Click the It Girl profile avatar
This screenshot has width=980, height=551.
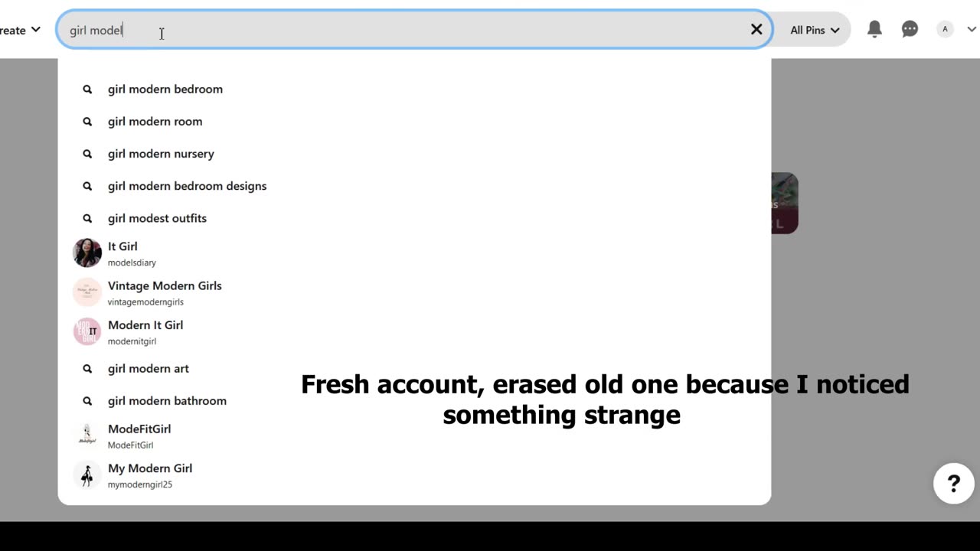point(87,253)
